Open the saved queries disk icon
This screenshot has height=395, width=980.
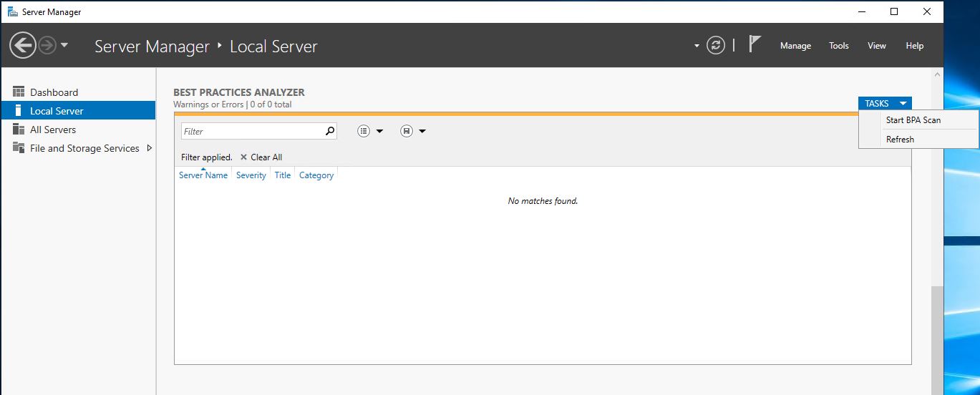(407, 131)
